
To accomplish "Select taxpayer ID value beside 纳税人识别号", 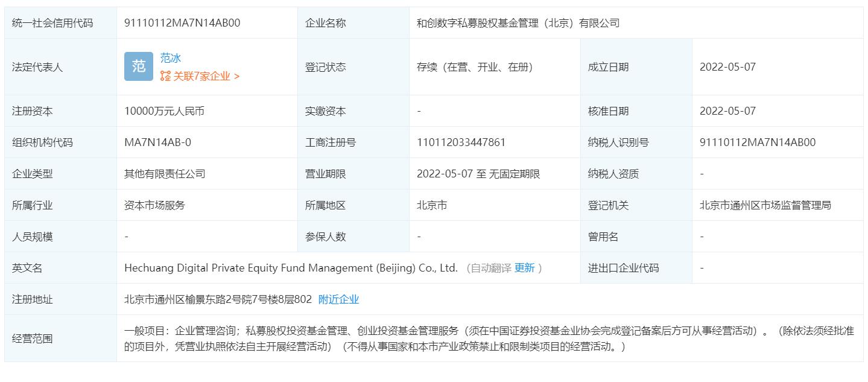I will (x=758, y=142).
